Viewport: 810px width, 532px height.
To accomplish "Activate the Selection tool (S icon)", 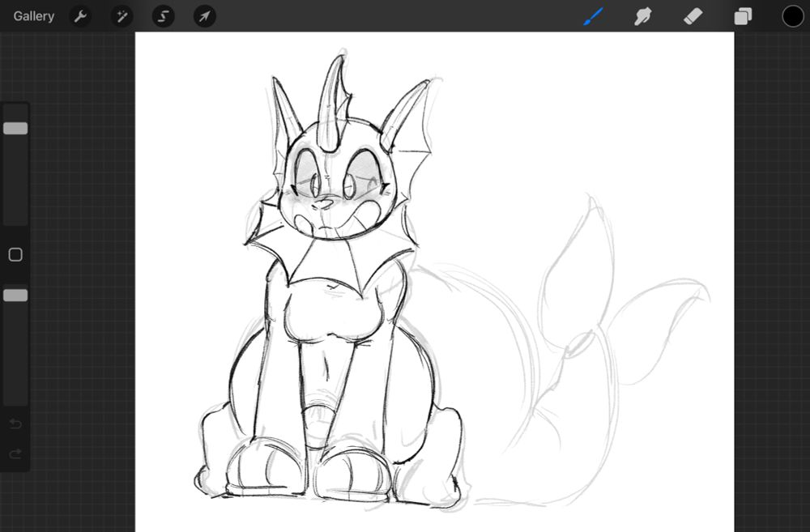I will pyautogui.click(x=164, y=16).
